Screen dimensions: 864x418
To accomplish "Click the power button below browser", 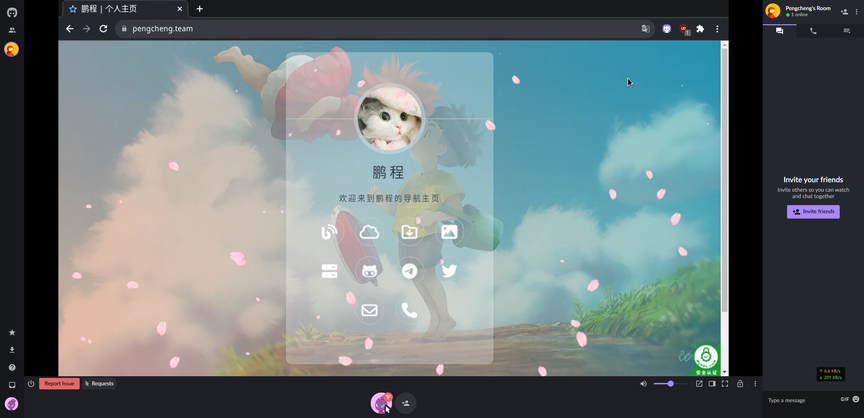I will 31,383.
